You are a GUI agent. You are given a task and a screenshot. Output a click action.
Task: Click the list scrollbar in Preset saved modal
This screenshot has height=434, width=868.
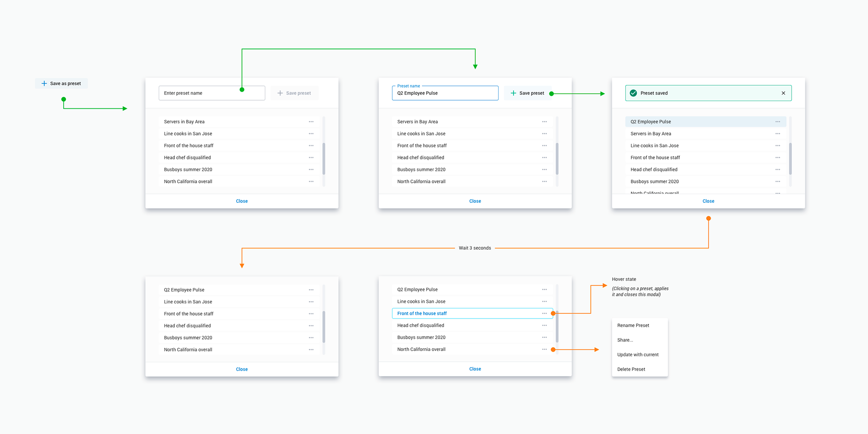pos(790,159)
